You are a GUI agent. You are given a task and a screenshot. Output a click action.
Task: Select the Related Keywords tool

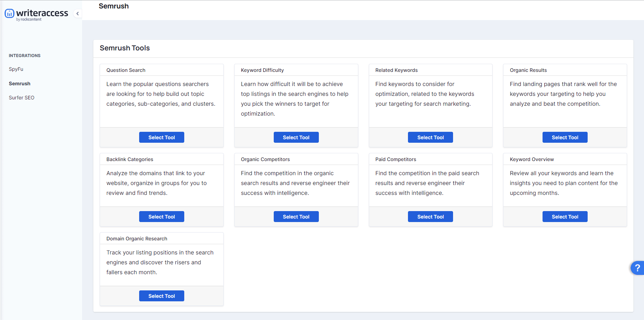pyautogui.click(x=430, y=137)
